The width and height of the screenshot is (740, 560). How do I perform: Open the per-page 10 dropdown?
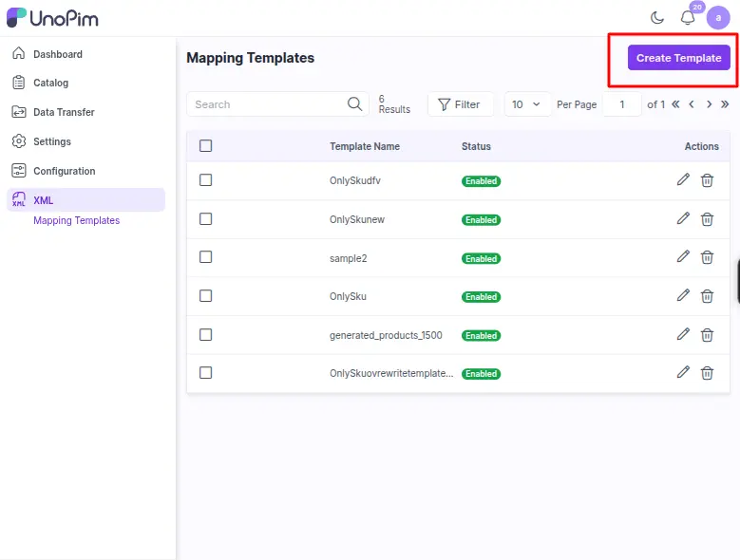click(x=526, y=104)
